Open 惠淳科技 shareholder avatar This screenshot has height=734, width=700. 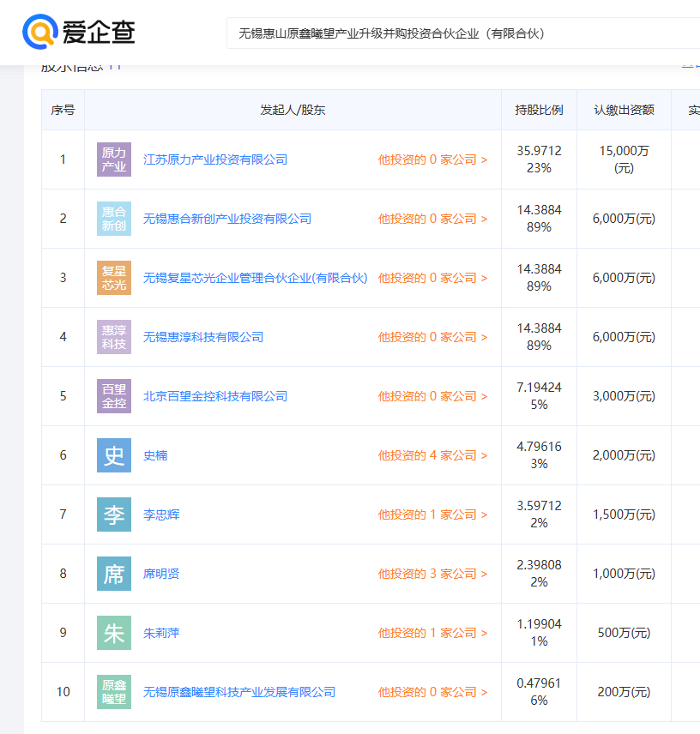tap(114, 337)
